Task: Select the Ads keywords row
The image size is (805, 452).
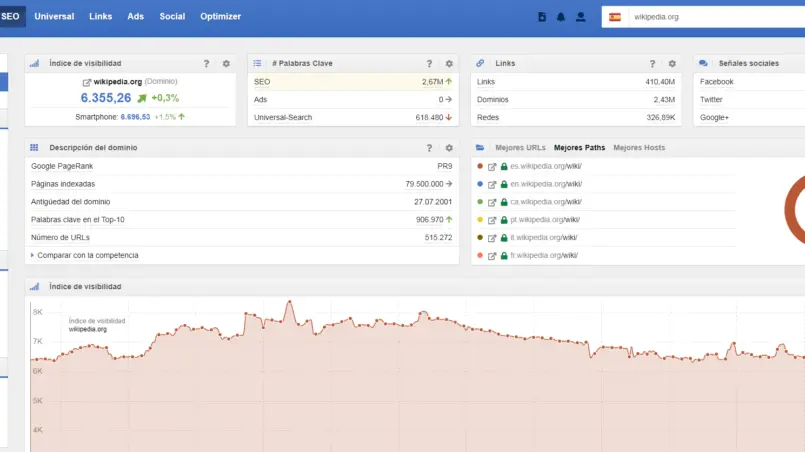Action: coord(353,100)
